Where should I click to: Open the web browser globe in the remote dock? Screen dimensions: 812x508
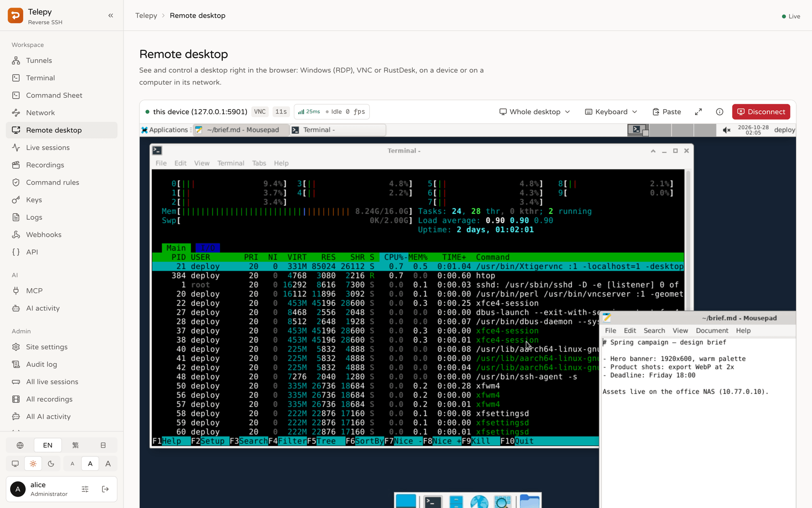click(x=479, y=502)
